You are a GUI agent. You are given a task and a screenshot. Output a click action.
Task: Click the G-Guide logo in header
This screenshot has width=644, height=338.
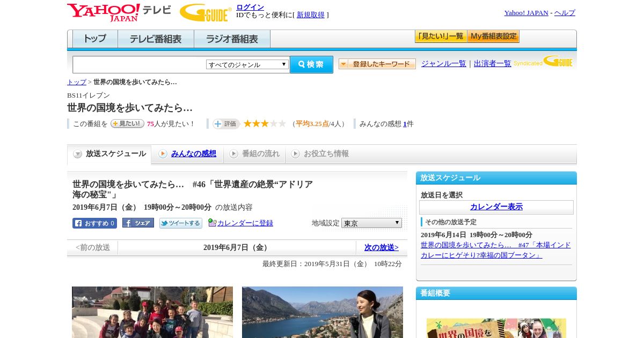click(206, 12)
